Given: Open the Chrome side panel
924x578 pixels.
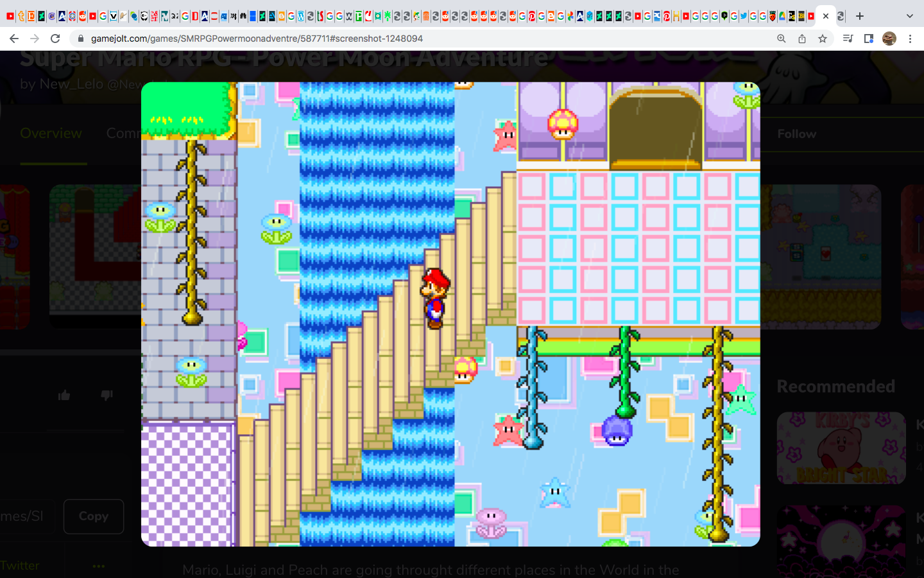Looking at the screenshot, I should click(x=869, y=39).
